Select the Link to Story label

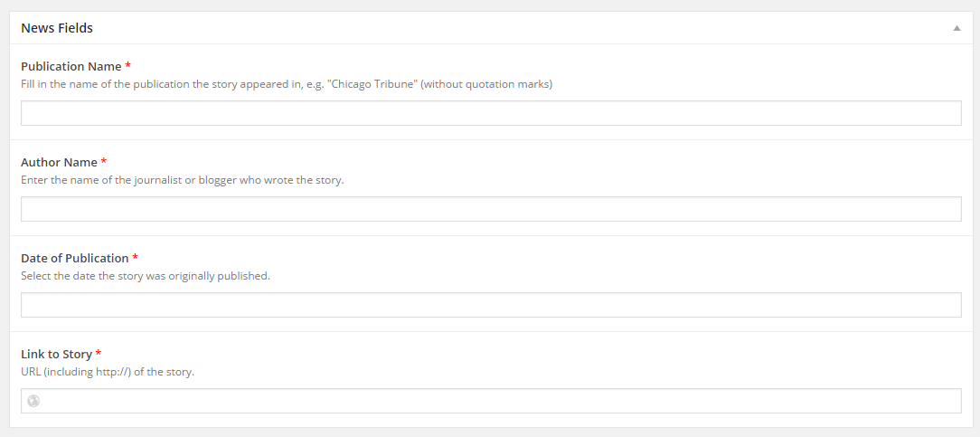coord(56,355)
